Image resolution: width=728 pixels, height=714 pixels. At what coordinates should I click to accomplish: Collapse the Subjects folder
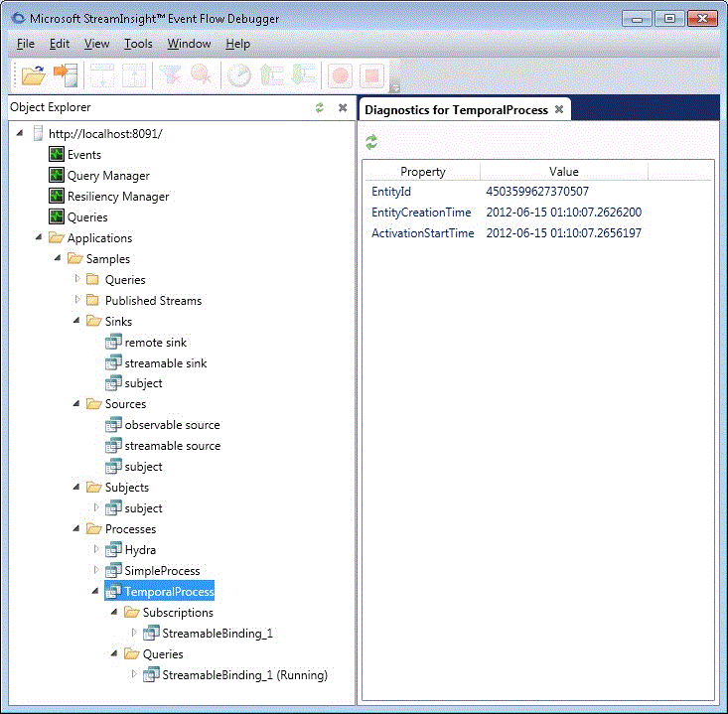point(76,487)
